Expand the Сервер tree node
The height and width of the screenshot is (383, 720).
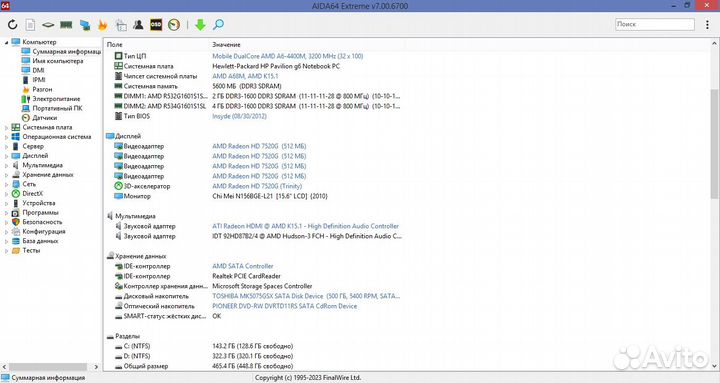(6, 146)
